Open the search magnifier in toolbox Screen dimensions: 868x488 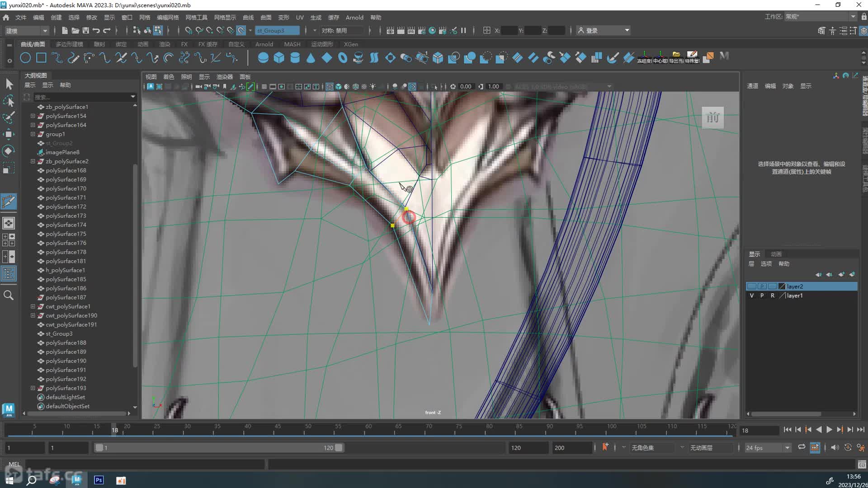point(9,295)
